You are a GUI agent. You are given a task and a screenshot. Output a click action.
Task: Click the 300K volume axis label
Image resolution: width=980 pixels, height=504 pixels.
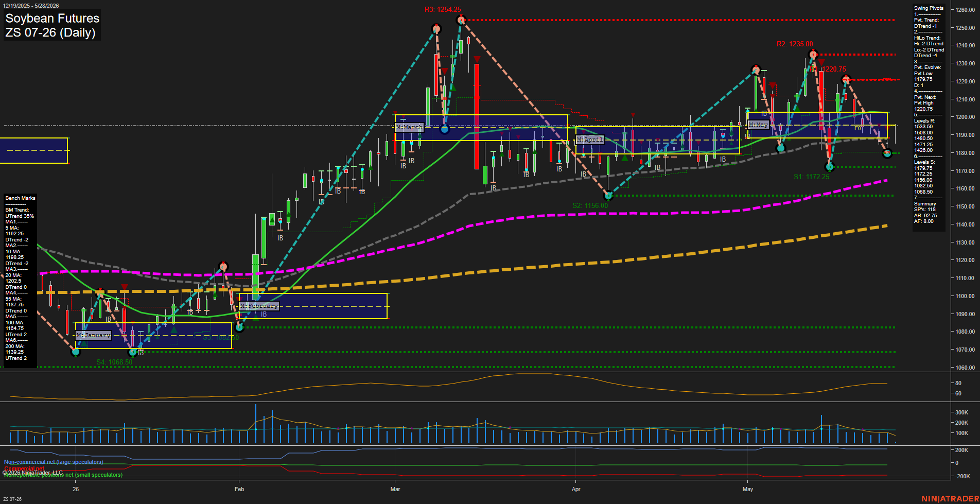click(962, 412)
